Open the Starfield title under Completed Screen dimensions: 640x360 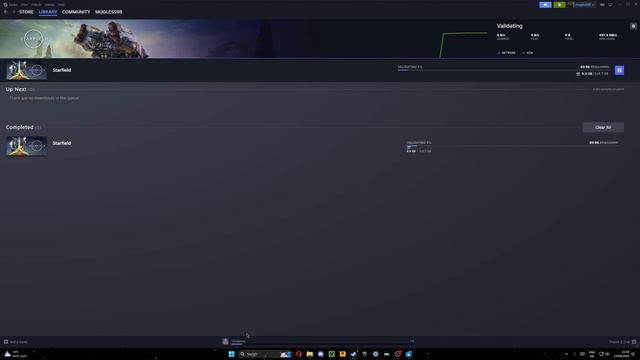click(62, 143)
